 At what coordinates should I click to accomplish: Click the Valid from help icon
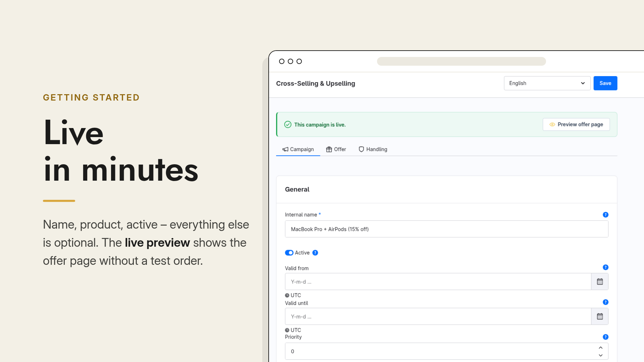pyautogui.click(x=605, y=267)
